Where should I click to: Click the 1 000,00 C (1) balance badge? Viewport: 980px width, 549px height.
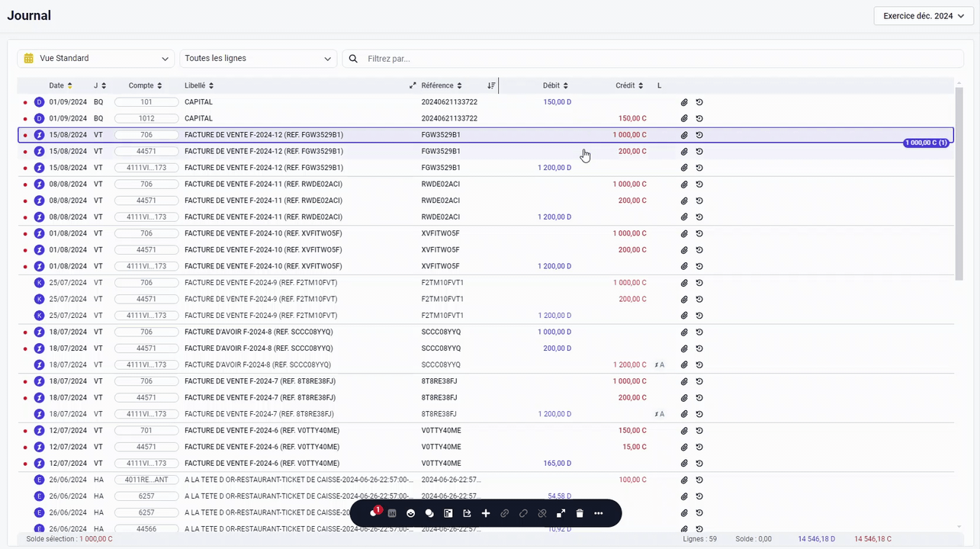pos(925,143)
